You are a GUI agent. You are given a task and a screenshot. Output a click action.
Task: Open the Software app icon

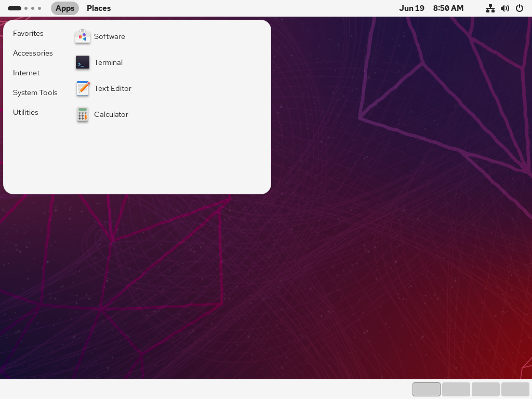pyautogui.click(x=83, y=36)
